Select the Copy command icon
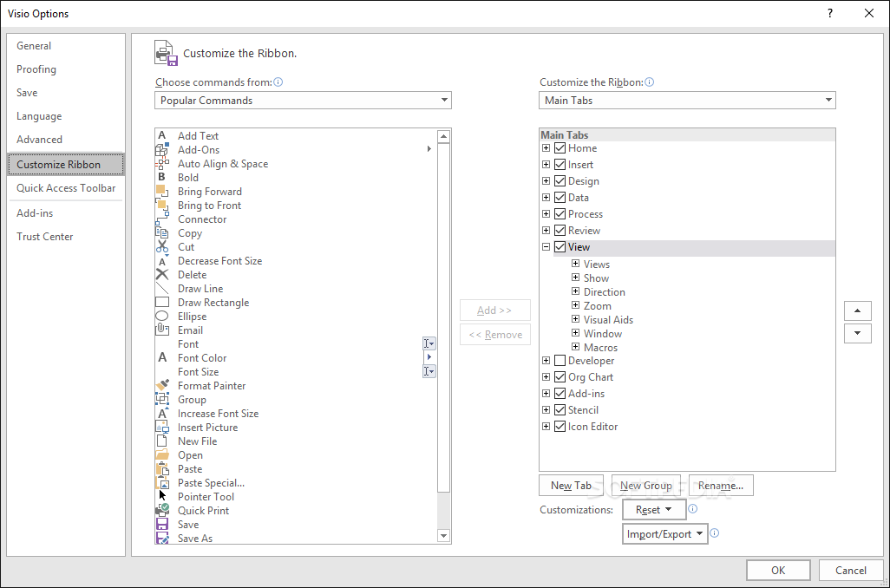Screen dimensions: 890x588 pos(162,232)
